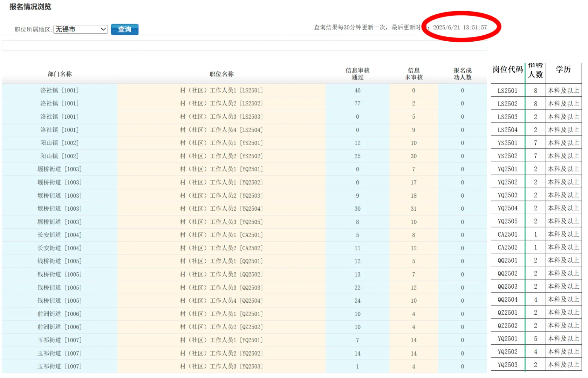Click the blue 查询 button

click(124, 29)
